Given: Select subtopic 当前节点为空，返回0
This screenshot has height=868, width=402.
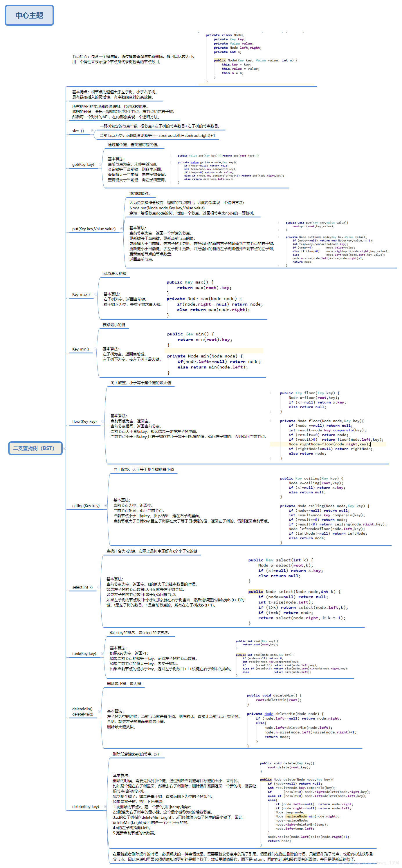Looking at the screenshot, I should (158, 135).
